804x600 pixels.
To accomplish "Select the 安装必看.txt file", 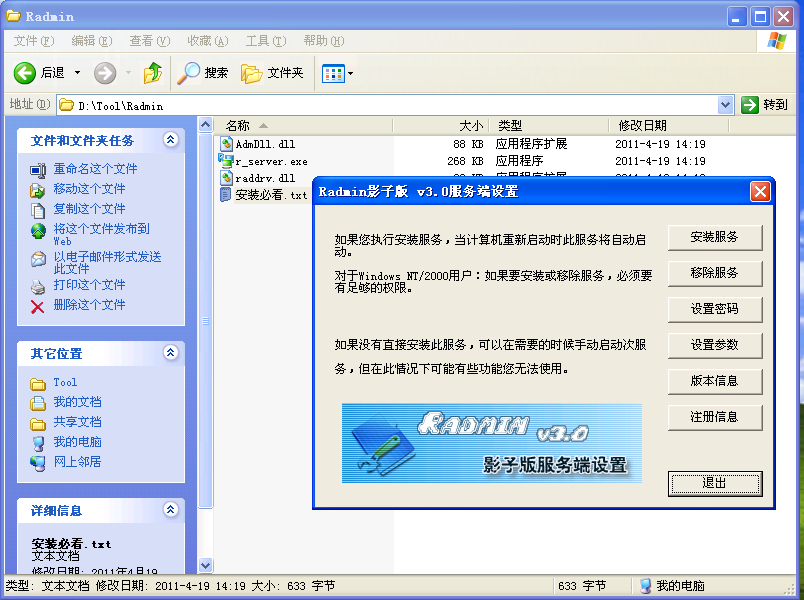I will [265, 195].
